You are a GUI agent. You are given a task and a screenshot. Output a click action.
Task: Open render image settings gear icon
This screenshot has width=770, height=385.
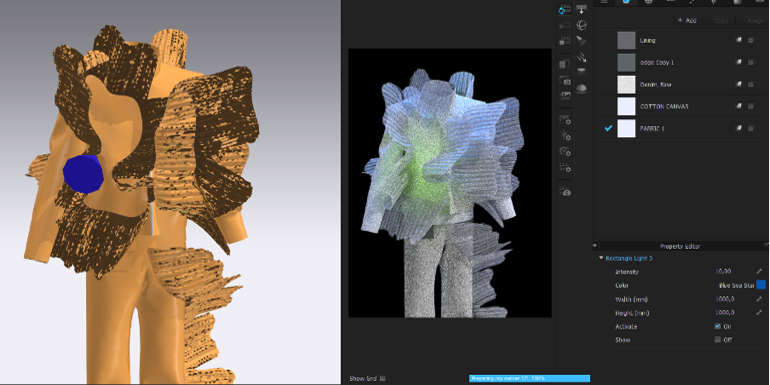point(565,119)
